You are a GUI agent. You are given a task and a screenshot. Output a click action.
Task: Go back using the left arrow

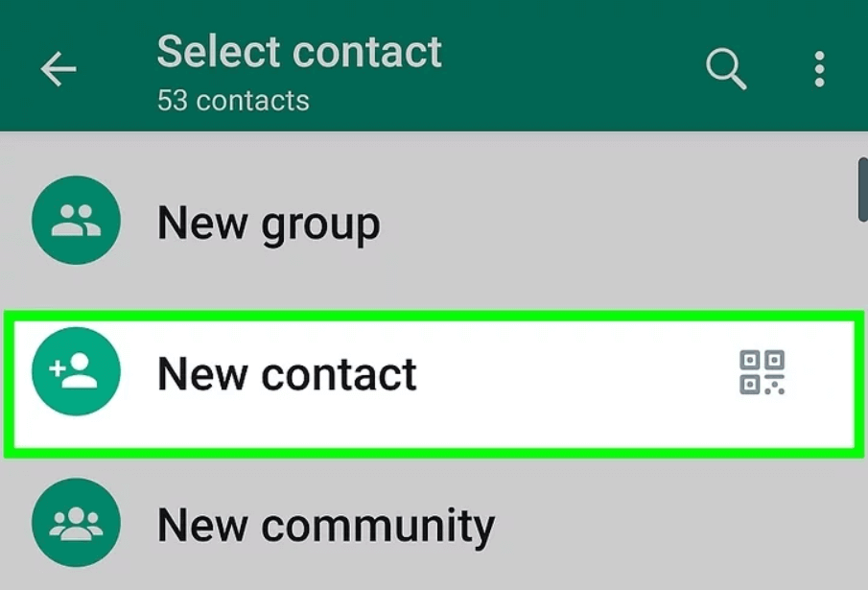(59, 69)
